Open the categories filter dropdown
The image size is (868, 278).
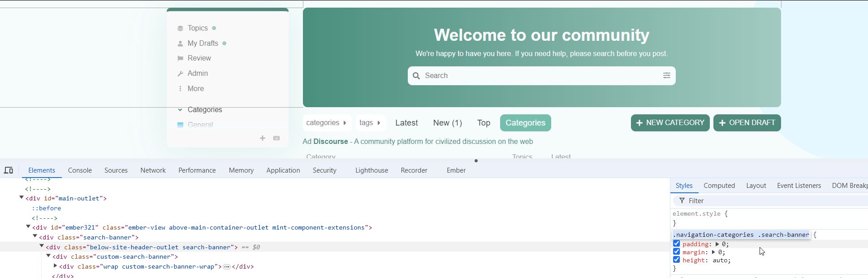pos(326,123)
